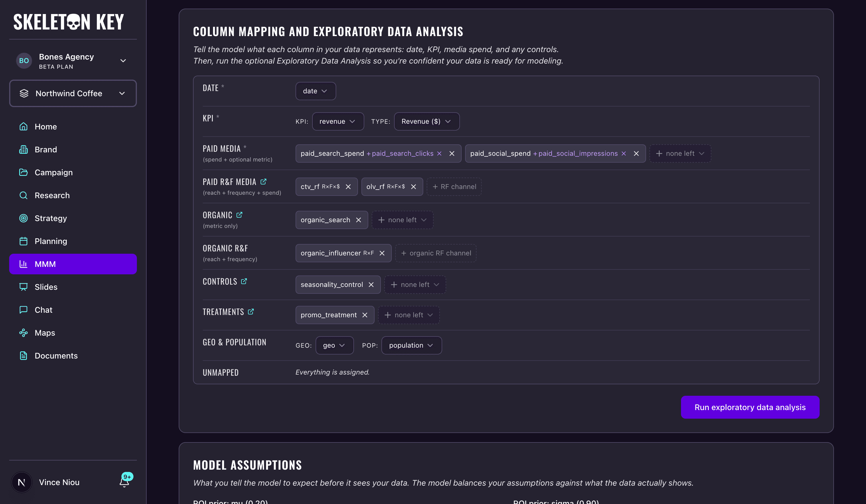Remove the organic_search chip
Viewport: 866px width, 504px height.
point(359,220)
